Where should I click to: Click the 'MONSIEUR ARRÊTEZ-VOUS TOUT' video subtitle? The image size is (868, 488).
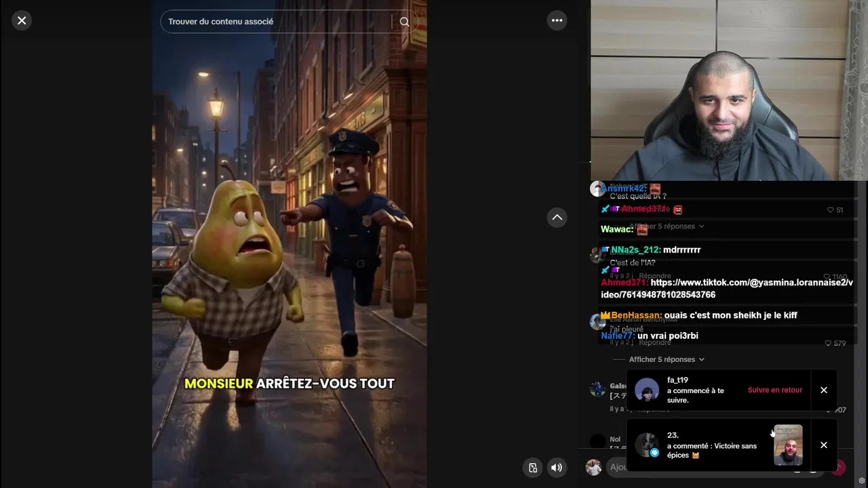[x=290, y=384]
